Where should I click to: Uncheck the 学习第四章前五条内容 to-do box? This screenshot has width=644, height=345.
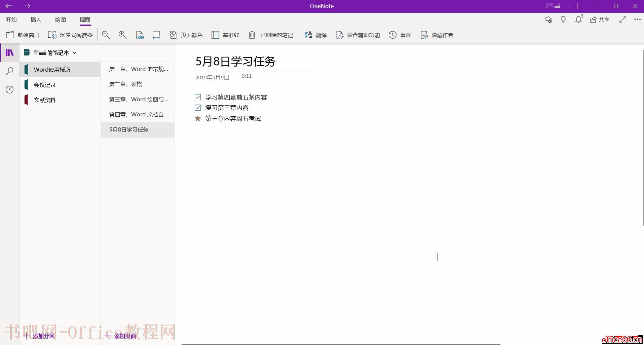(198, 97)
